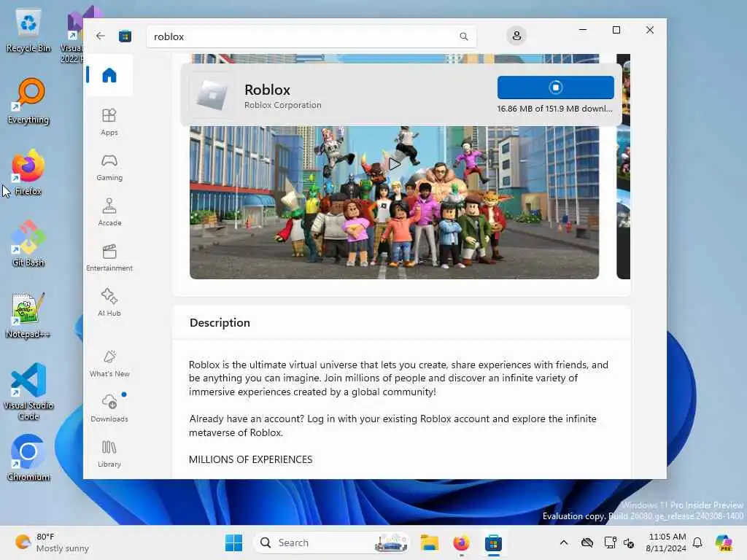
Task: Click the display/network tray icon
Action: pos(610,542)
